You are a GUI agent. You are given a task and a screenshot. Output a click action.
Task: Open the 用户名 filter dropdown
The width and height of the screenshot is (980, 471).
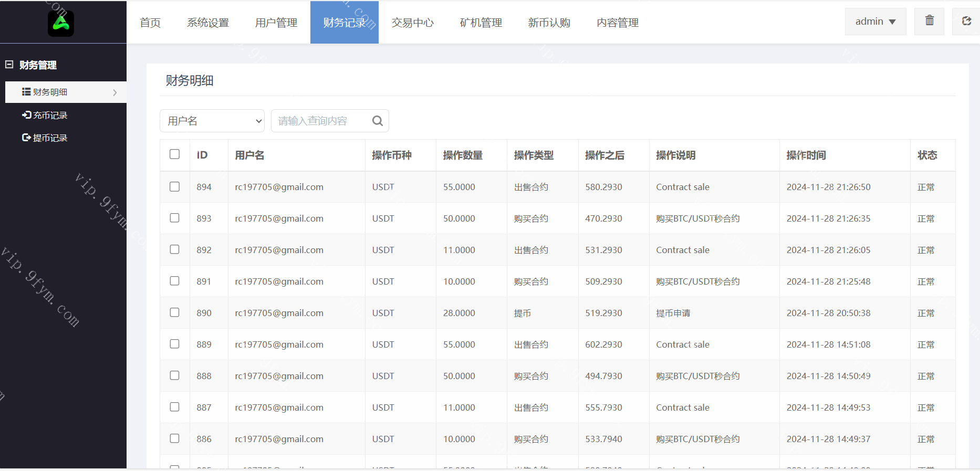[x=212, y=121]
